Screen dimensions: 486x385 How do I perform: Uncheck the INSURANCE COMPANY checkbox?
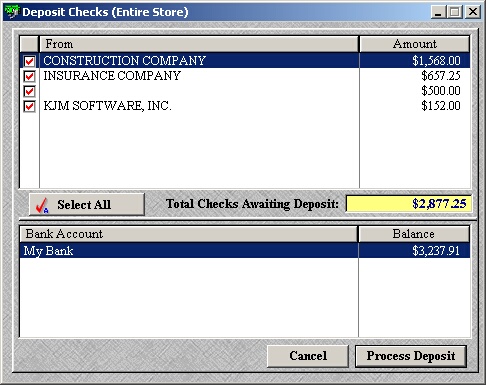tap(29, 76)
